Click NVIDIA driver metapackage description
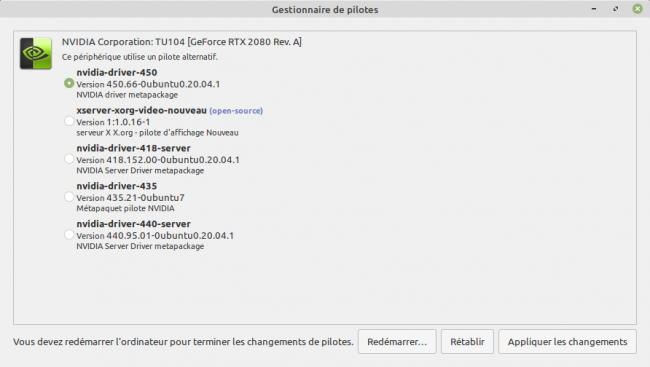Viewport: 650px width, 367px height. (127, 95)
